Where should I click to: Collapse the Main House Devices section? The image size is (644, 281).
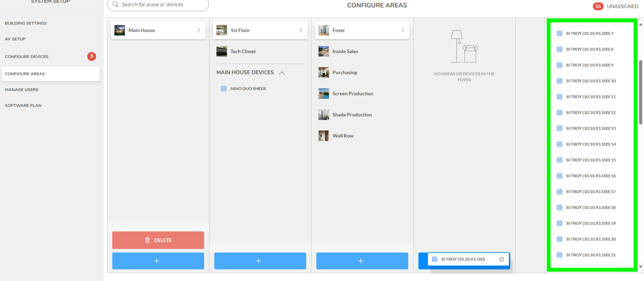coord(282,73)
